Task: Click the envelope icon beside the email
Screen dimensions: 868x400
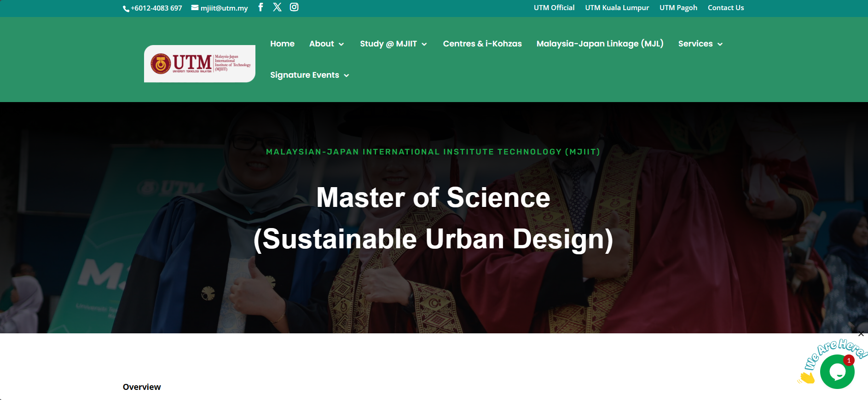Action: [x=195, y=8]
